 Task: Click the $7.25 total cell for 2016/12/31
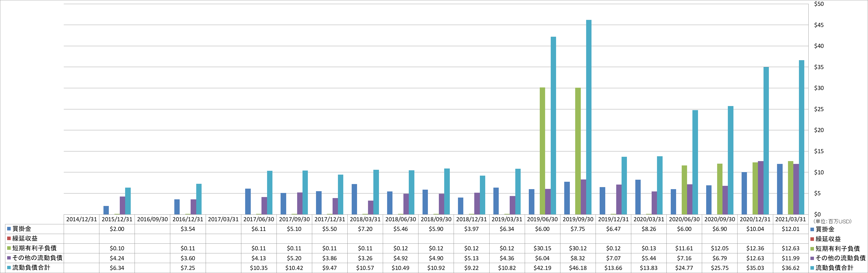pos(188,268)
